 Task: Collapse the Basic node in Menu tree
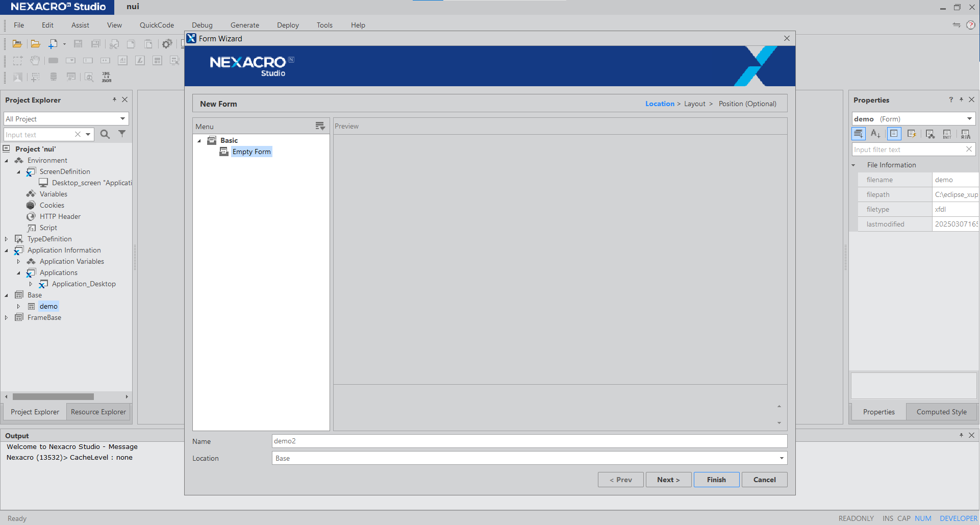pos(199,140)
